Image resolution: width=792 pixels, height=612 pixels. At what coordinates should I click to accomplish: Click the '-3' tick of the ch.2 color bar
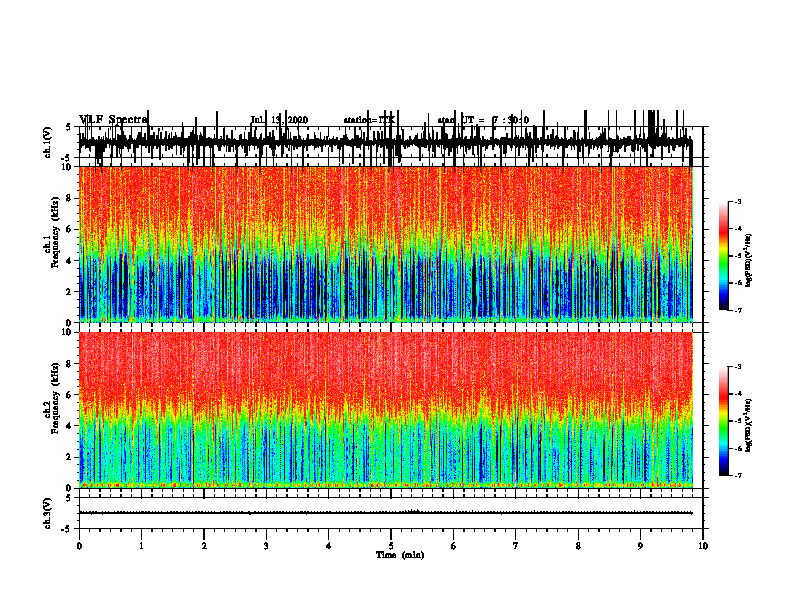pyautogui.click(x=737, y=367)
